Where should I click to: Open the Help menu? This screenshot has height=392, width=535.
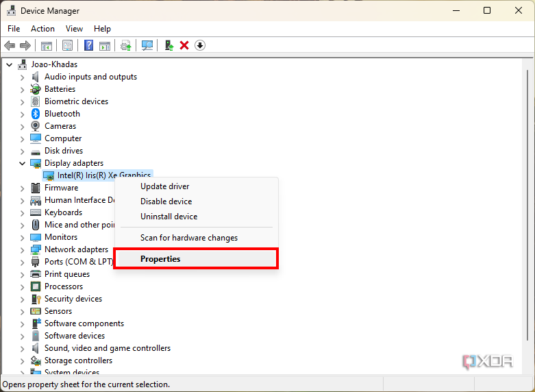coord(102,29)
